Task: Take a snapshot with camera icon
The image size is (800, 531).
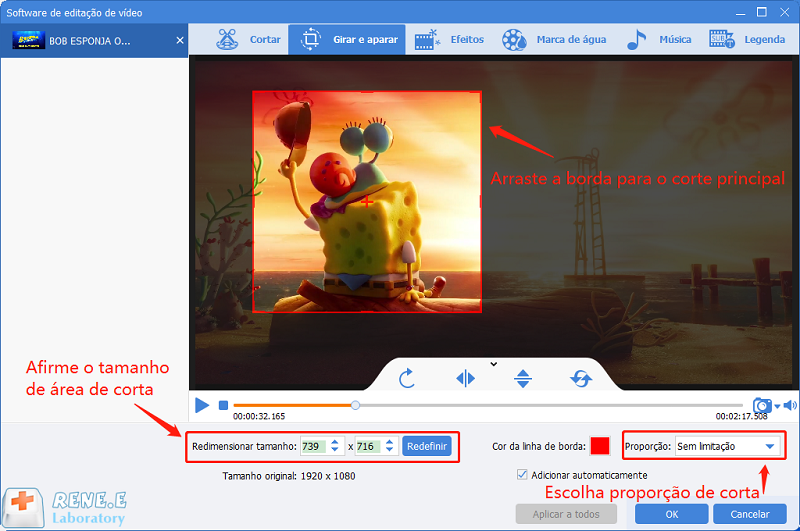Action: point(762,406)
